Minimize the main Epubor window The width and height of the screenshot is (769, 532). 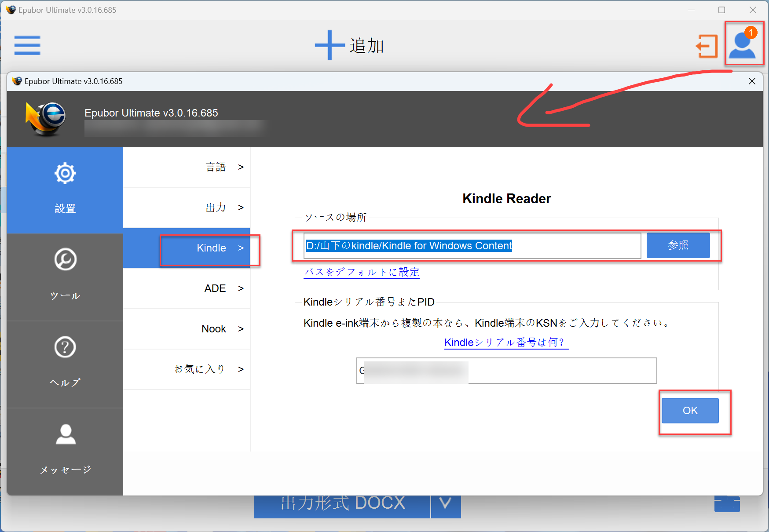[691, 10]
